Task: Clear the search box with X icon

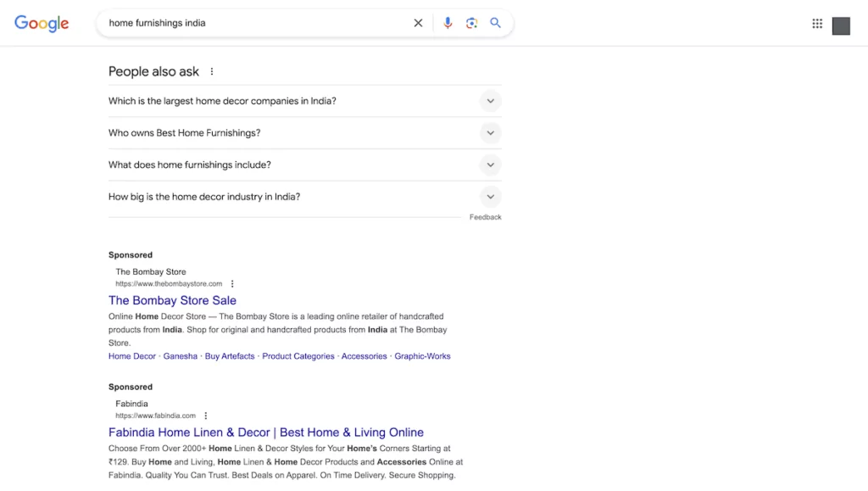Action: click(x=418, y=23)
